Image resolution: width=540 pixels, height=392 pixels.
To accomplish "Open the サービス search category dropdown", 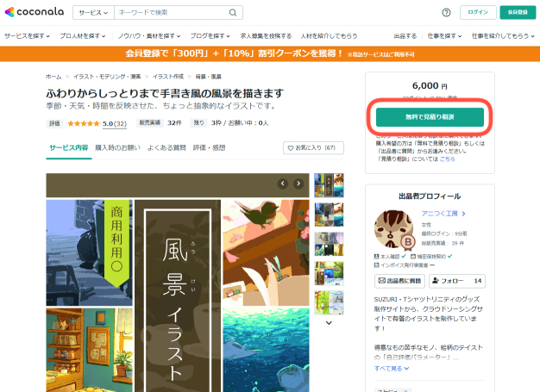I will point(93,13).
